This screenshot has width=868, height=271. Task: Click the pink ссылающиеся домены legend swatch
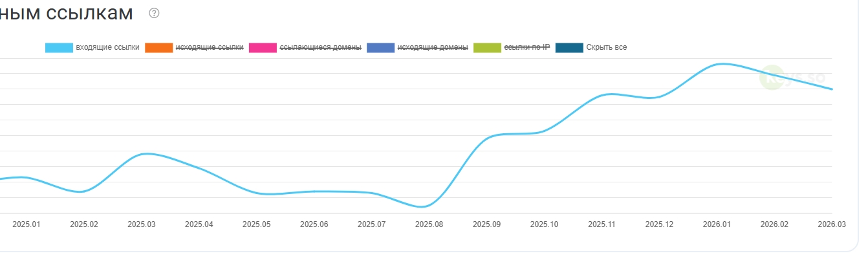click(263, 47)
